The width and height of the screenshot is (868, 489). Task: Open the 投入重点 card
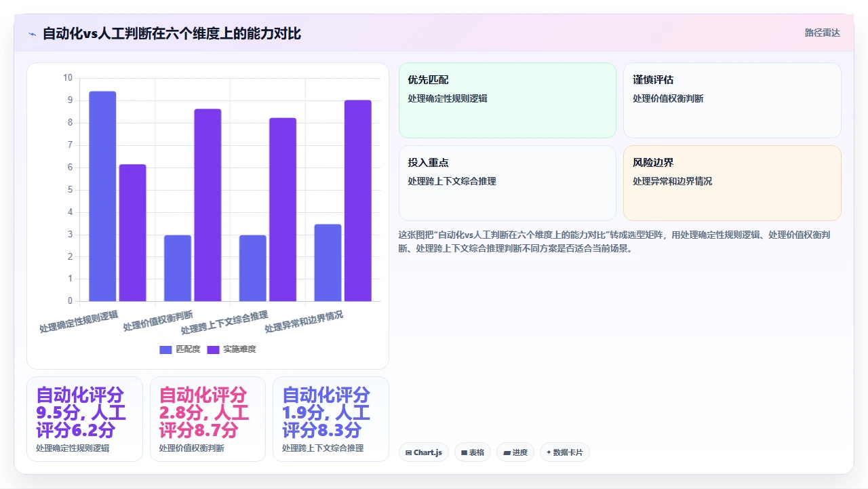point(507,183)
